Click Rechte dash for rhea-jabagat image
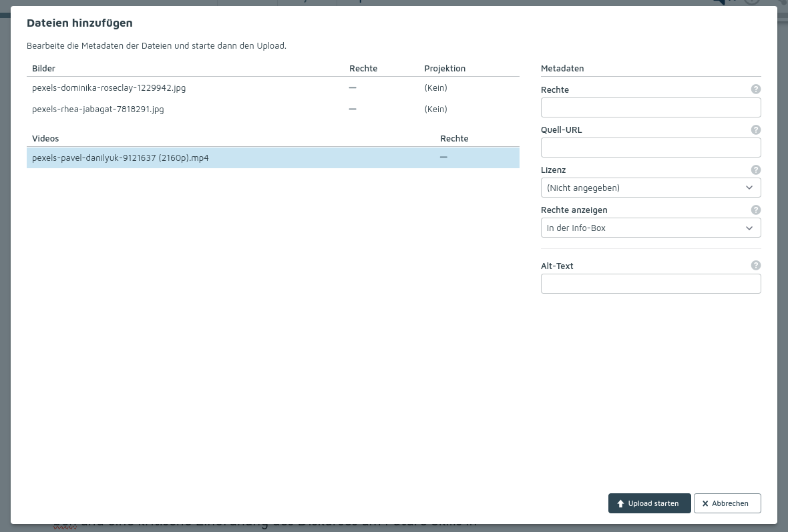Image resolution: width=788 pixels, height=532 pixels. pos(353,109)
